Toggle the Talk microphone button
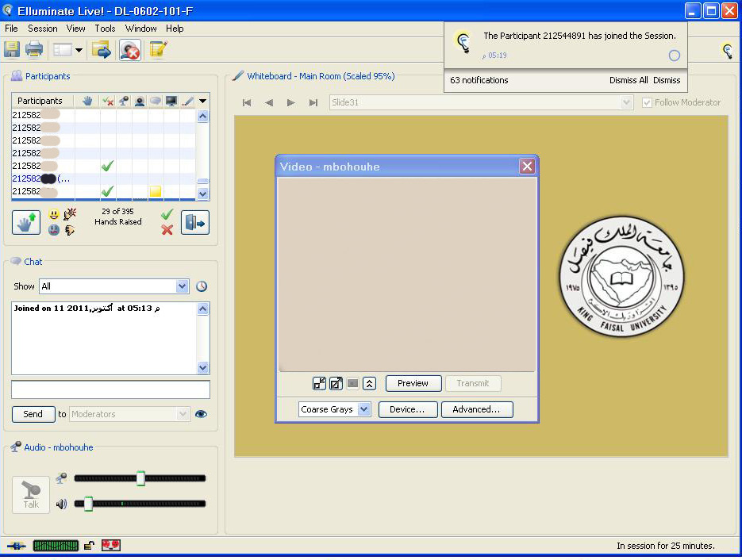742x560 pixels. click(x=31, y=495)
